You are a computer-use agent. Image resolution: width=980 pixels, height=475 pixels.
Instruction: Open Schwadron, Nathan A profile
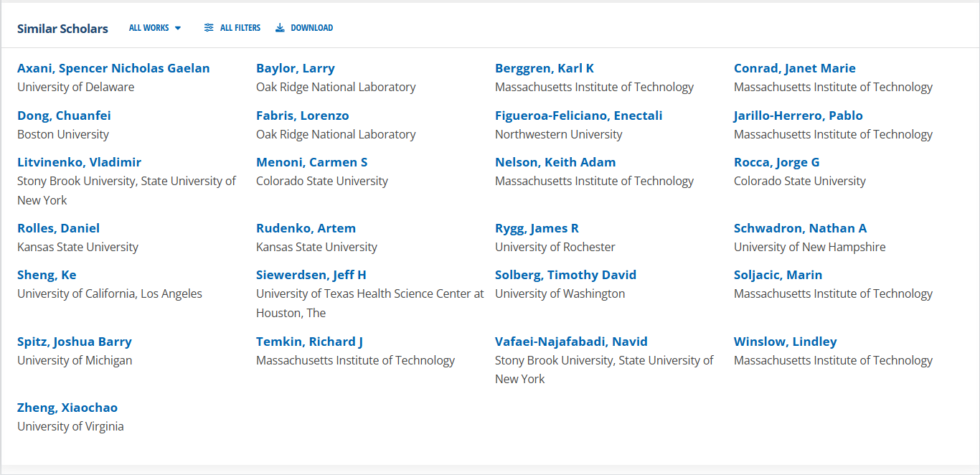click(x=801, y=228)
